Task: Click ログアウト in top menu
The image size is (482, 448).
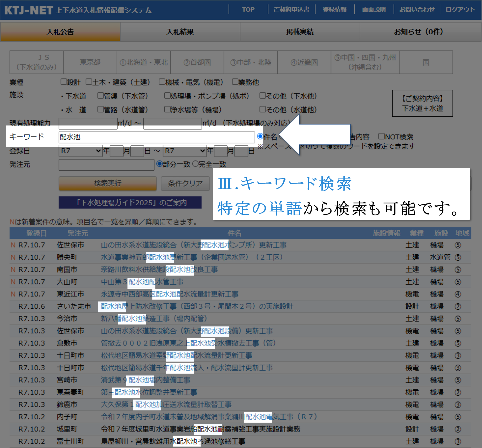Action: coord(460,10)
